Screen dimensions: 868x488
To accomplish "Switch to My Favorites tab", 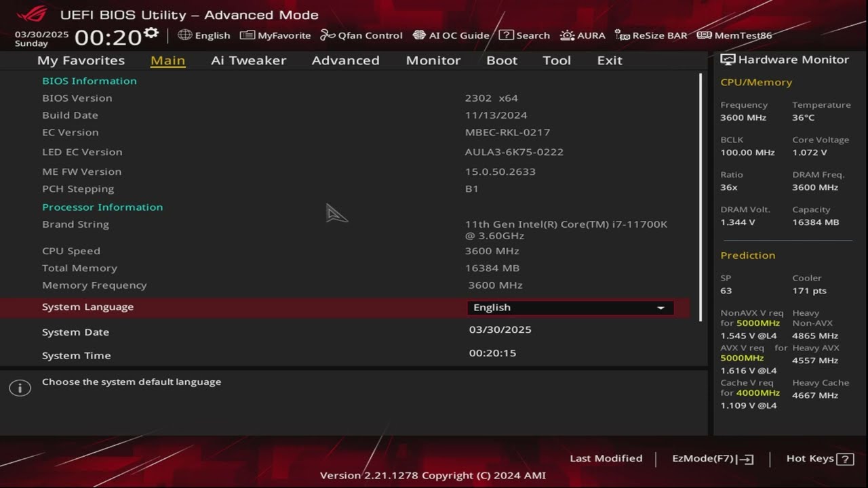I will (81, 60).
